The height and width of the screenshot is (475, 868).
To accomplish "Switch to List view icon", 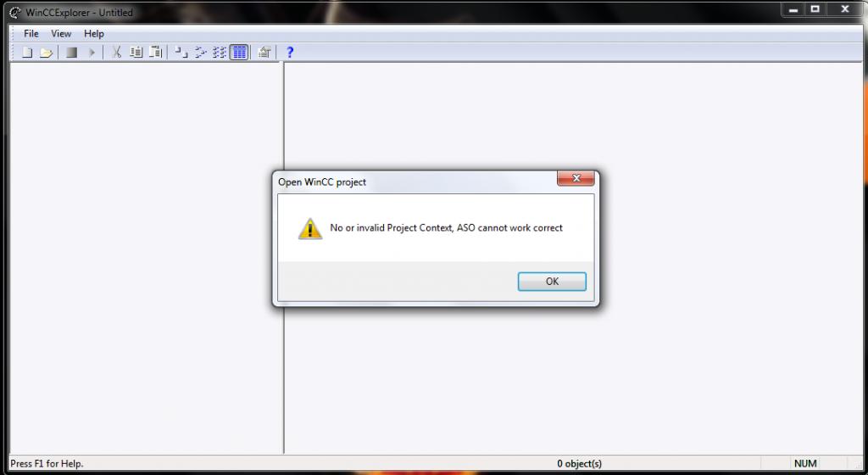I will point(220,53).
